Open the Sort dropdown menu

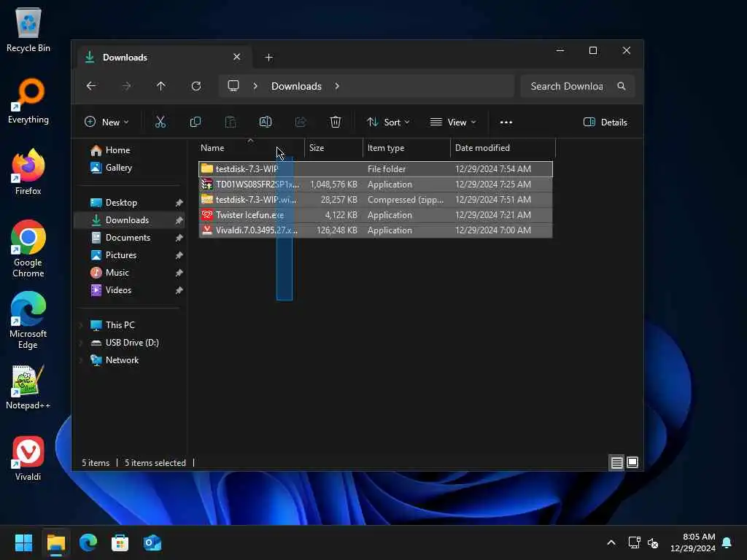(388, 122)
